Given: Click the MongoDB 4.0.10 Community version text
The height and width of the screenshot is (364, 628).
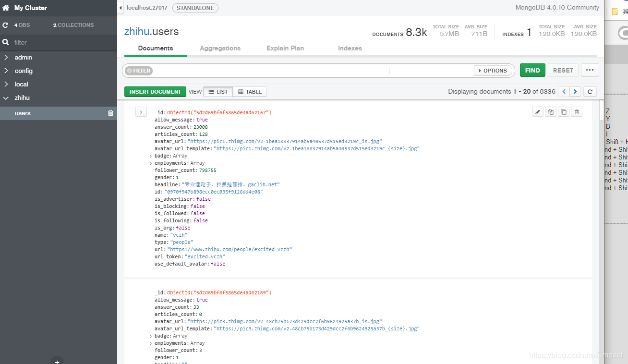Looking at the screenshot, I should pyautogui.click(x=557, y=8).
